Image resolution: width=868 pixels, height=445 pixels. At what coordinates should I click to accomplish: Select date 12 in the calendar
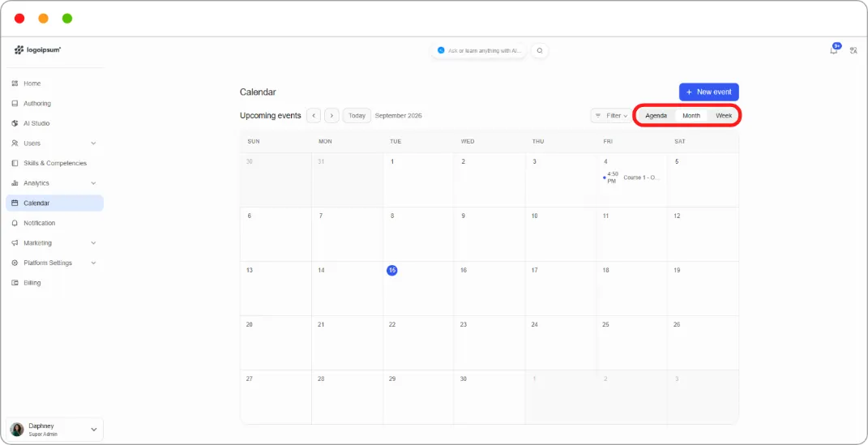(677, 216)
